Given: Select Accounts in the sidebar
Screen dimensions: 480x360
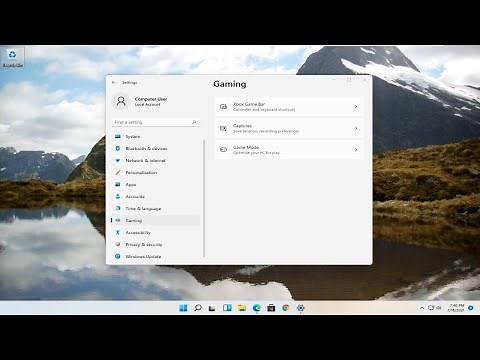Looking at the screenshot, I should click(x=156, y=197).
